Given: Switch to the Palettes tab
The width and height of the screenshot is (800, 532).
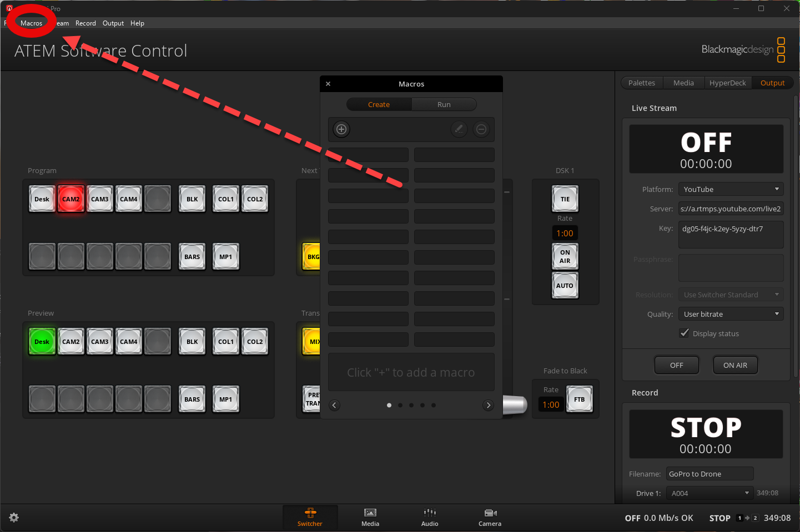Looking at the screenshot, I should pos(642,83).
